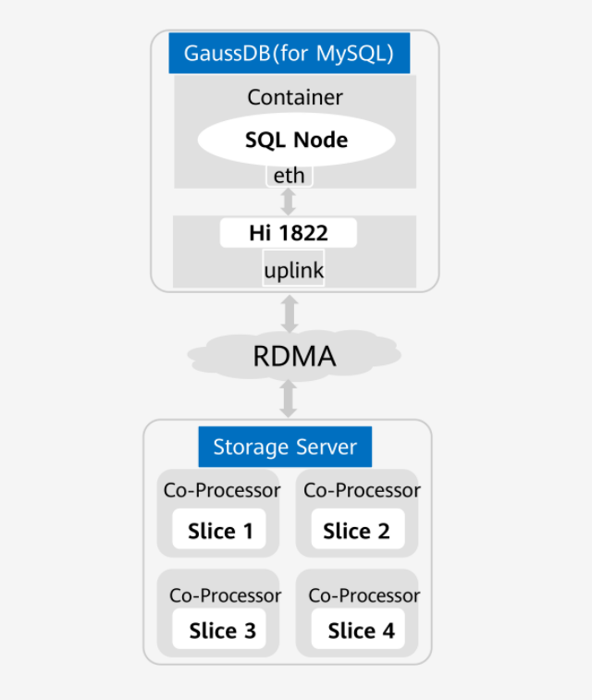Select the Slice 2 box
The width and height of the screenshot is (592, 700).
pyautogui.click(x=356, y=531)
